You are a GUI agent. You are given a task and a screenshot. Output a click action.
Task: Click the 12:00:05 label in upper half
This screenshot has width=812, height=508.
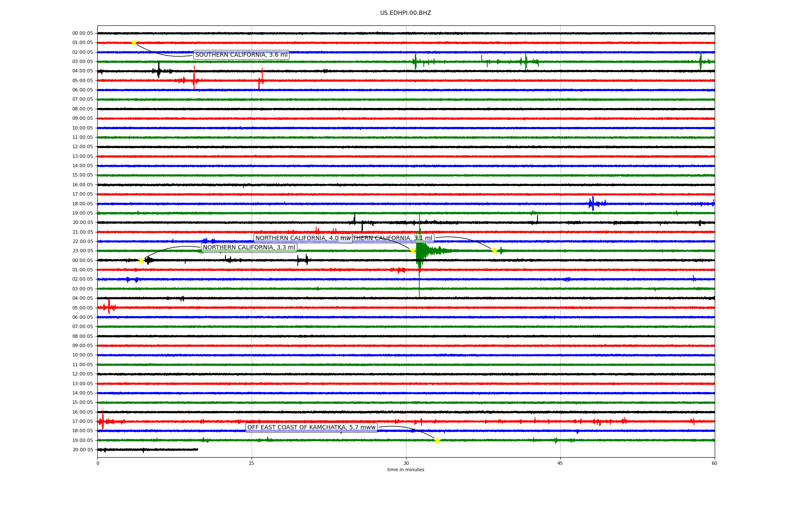[82, 147]
